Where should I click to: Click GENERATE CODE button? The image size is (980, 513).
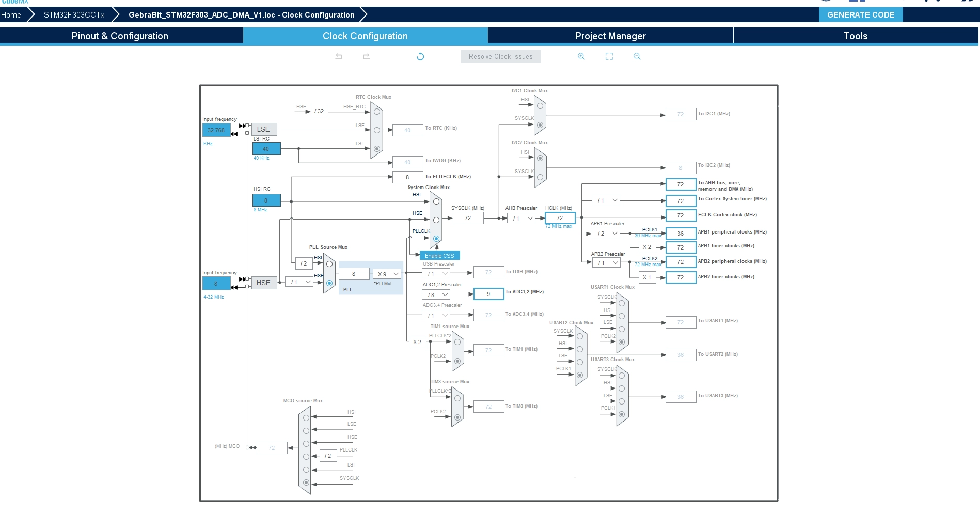[x=861, y=14]
